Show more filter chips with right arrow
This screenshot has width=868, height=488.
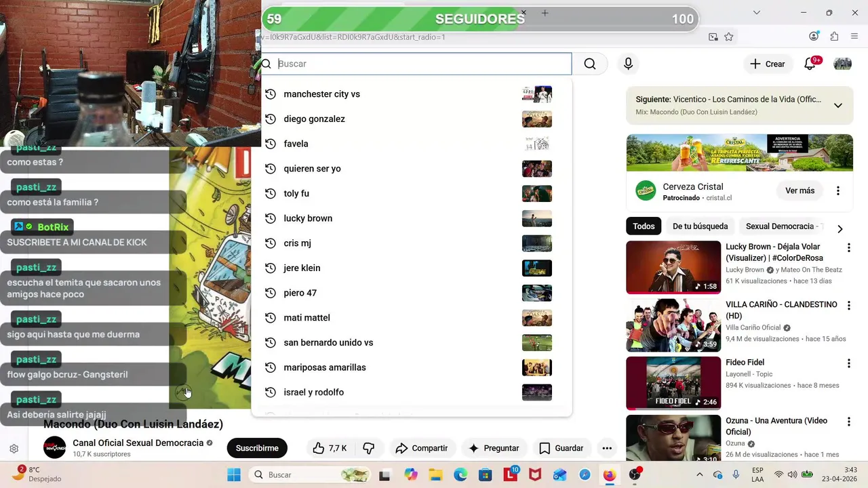(840, 228)
